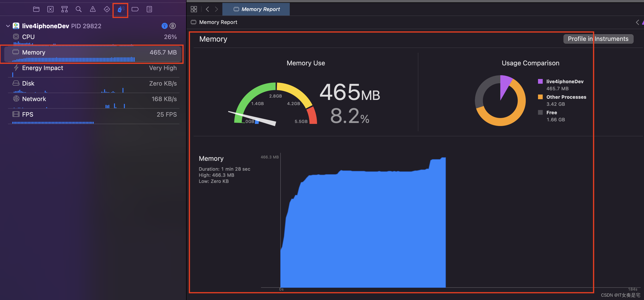Toggle the process view options circle button
644x300 pixels.
pyautogui.click(x=173, y=26)
